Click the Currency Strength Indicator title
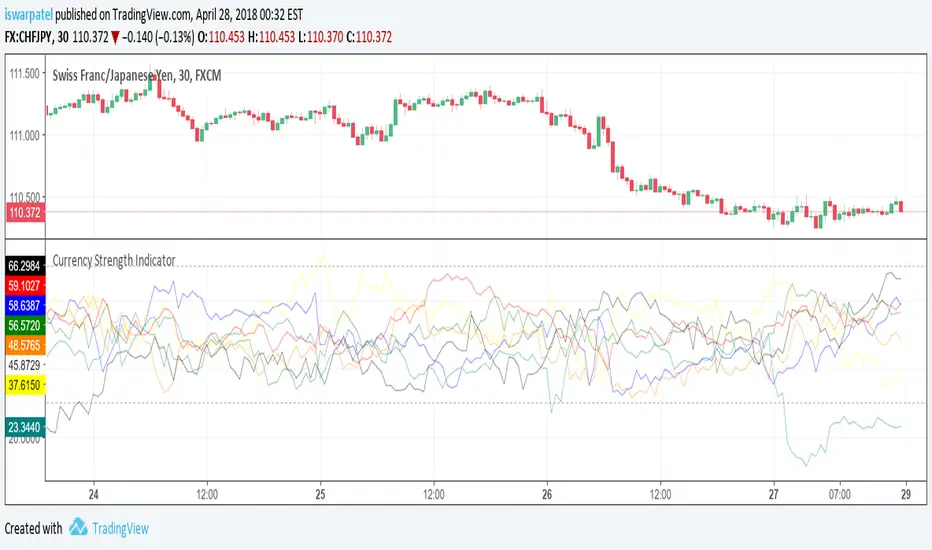This screenshot has width=932, height=550. coord(114,260)
